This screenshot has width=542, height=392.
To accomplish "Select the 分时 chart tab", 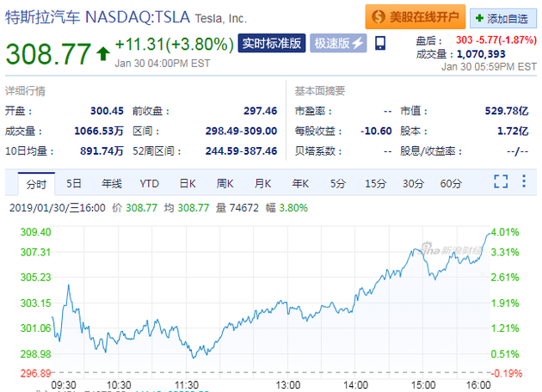I will 36,184.
